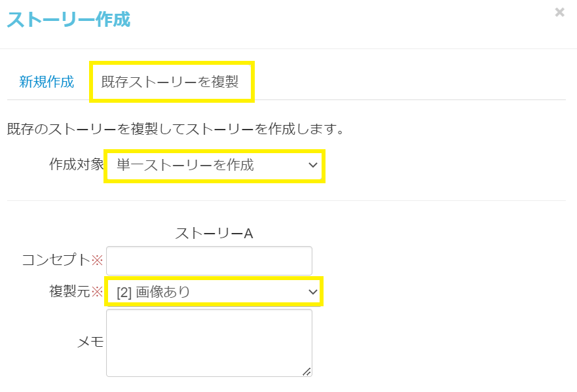577x392 pixels.
Task: Switch to the 新規作成 tab
Action: click(x=47, y=82)
